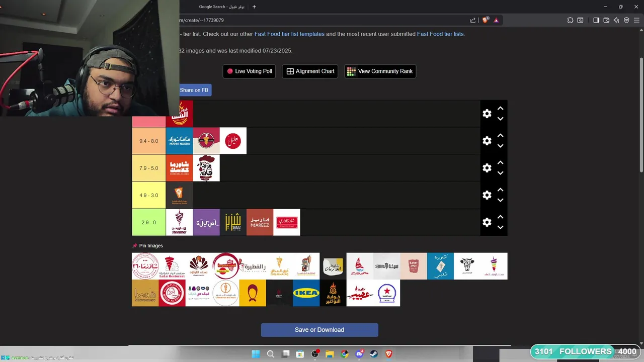644x362 pixels.
Task: Select the Shaziz logo in bottom tier
Action: click(233, 222)
